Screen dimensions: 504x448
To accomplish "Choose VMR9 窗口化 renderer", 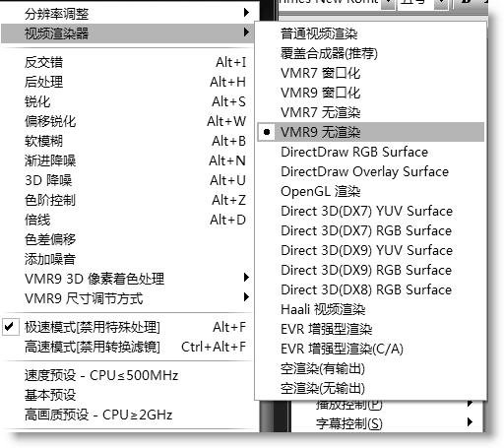I will click(371, 93).
